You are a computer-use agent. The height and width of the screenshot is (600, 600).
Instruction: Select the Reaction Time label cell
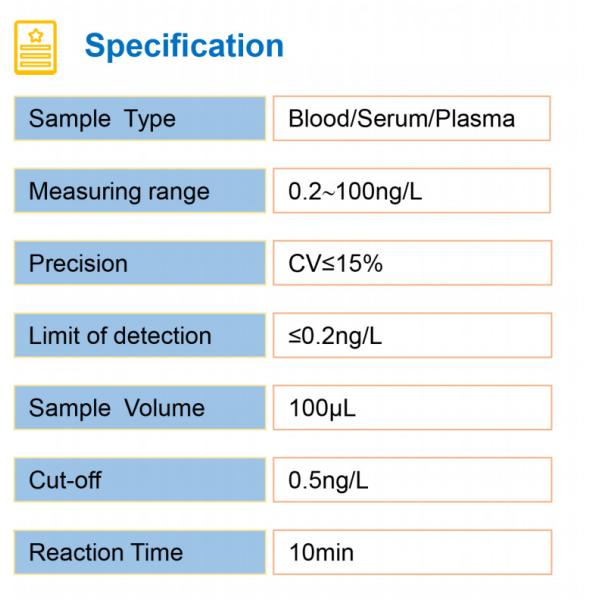pyautogui.click(x=139, y=552)
